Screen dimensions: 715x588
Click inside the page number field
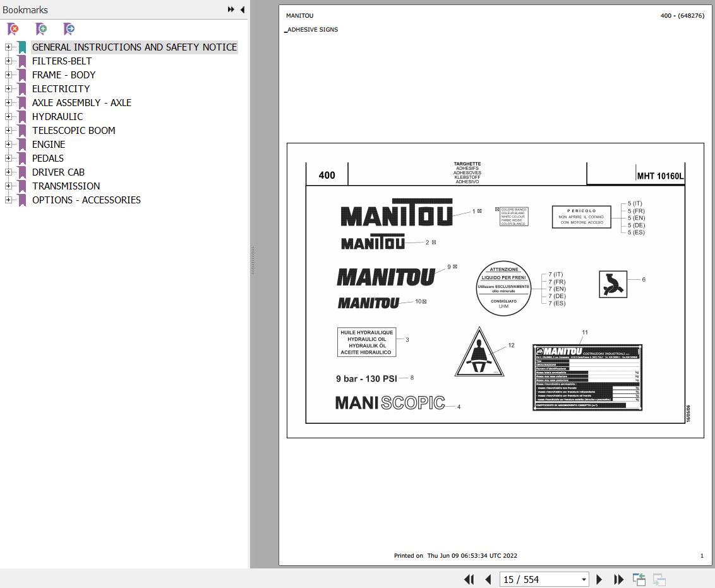[540, 579]
